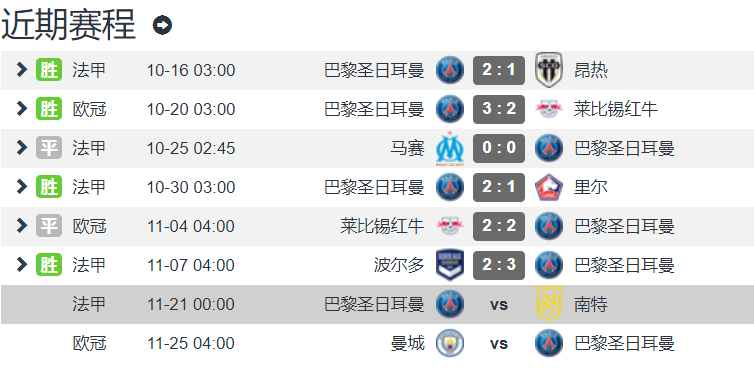Click PSG crest in the 10-16 match
The image size is (754, 370).
pyautogui.click(x=450, y=70)
